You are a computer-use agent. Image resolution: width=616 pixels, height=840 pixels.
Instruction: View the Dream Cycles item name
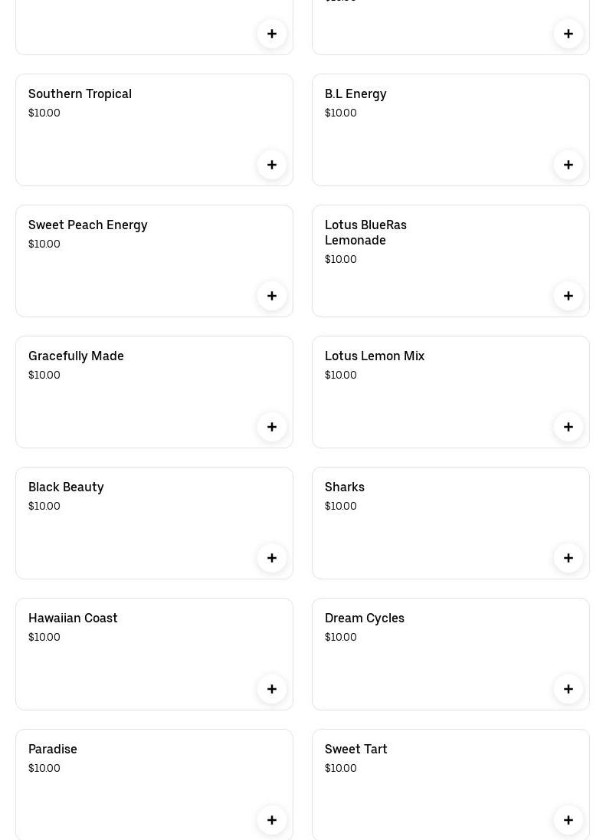365,618
